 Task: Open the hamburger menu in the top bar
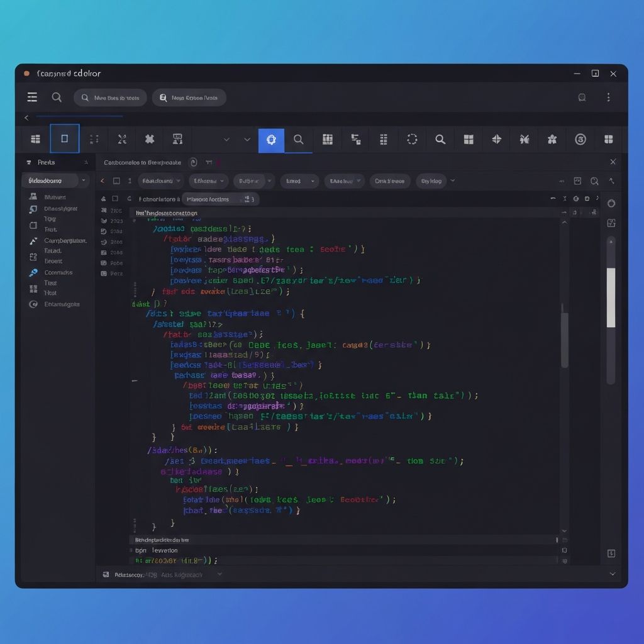pos(32,97)
